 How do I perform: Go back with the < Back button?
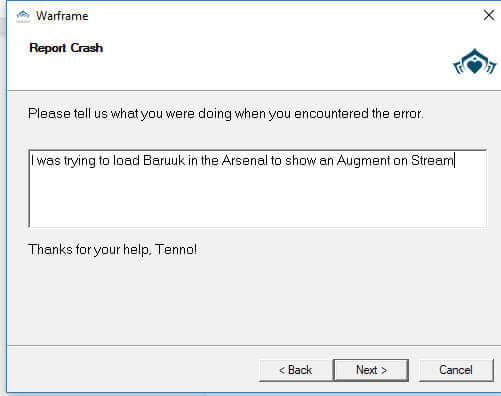point(296,370)
